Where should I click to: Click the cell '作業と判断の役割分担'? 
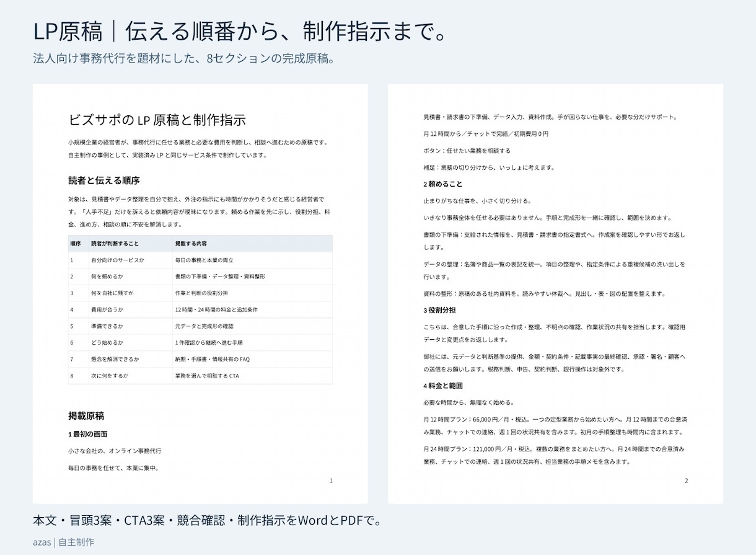click(x=201, y=293)
